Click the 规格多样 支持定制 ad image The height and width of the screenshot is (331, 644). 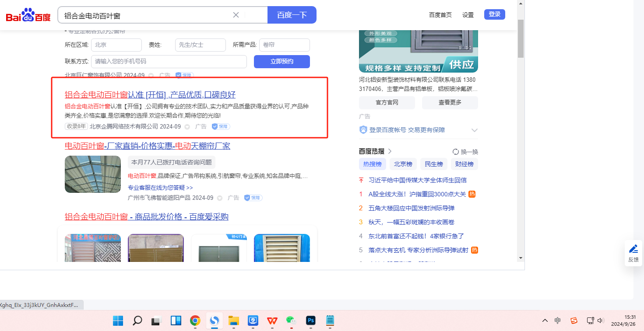click(x=419, y=51)
